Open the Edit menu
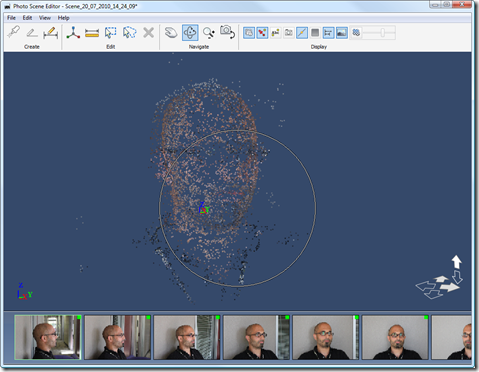The image size is (479, 372). [x=27, y=18]
